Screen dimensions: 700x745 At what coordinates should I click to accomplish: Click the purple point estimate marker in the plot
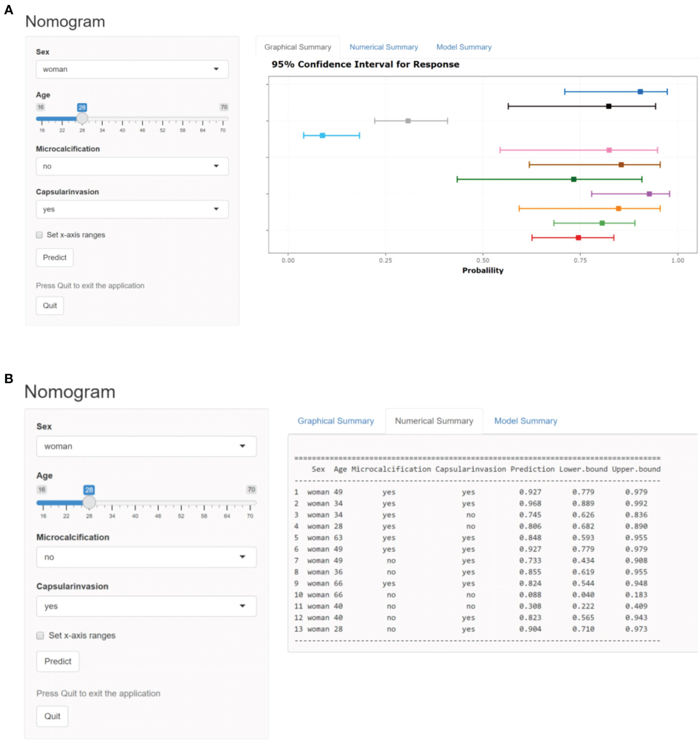[x=649, y=194]
